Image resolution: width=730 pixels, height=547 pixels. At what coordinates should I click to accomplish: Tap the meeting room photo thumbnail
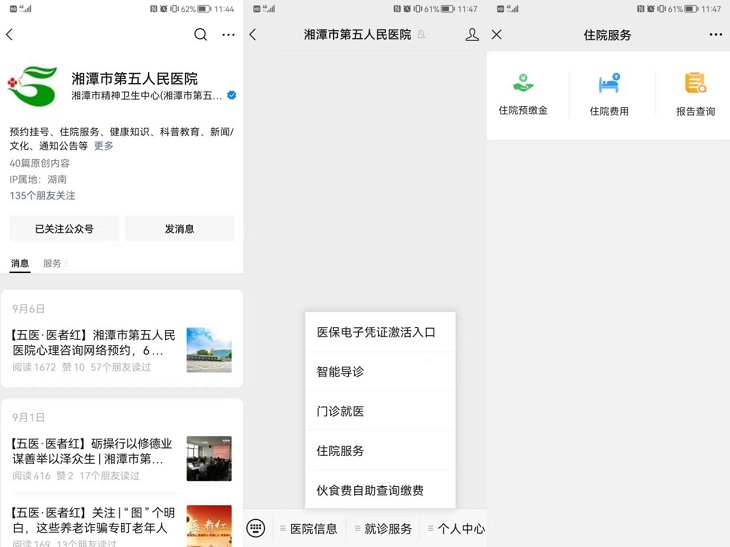pos(209,459)
